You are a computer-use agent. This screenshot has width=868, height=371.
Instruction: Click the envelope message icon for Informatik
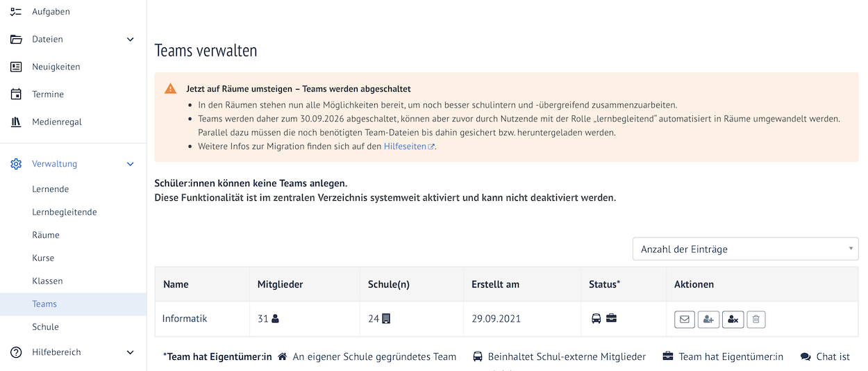[685, 320]
